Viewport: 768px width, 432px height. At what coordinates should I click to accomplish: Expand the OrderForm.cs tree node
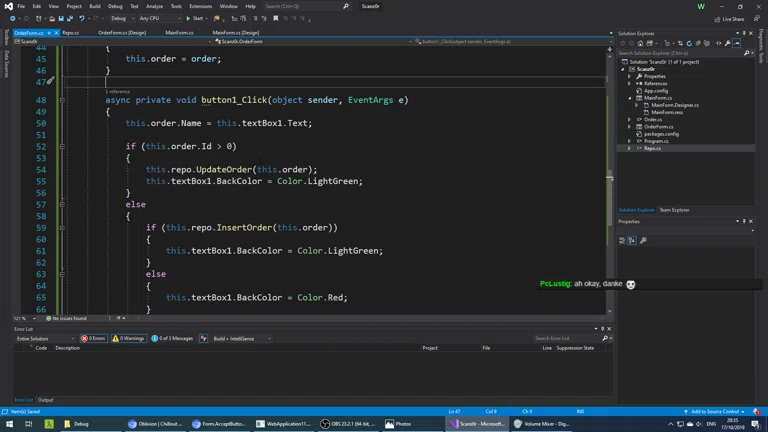[x=630, y=127]
